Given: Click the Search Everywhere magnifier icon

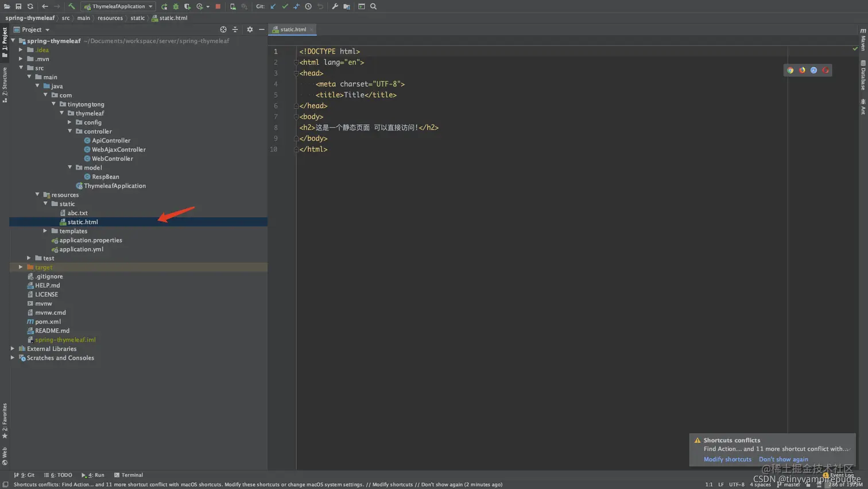Looking at the screenshot, I should point(373,6).
